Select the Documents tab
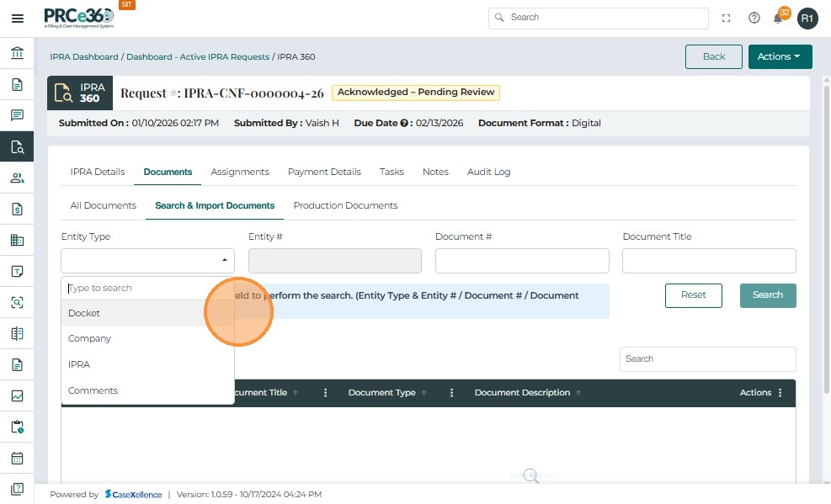The height and width of the screenshot is (504, 831). tap(168, 172)
